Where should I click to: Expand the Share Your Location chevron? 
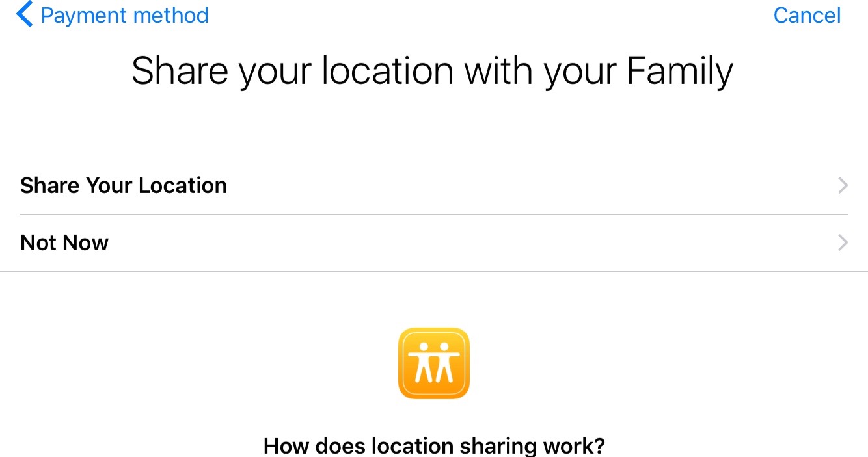843,186
